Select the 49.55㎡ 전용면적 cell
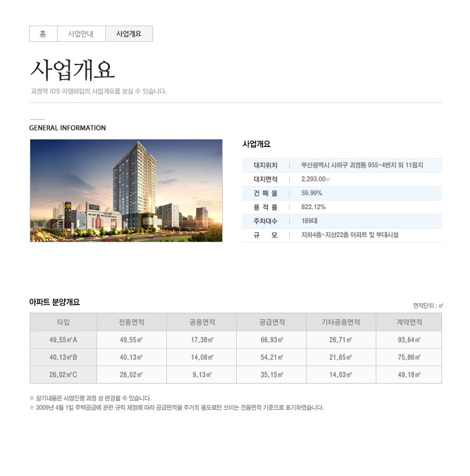 pos(131,339)
